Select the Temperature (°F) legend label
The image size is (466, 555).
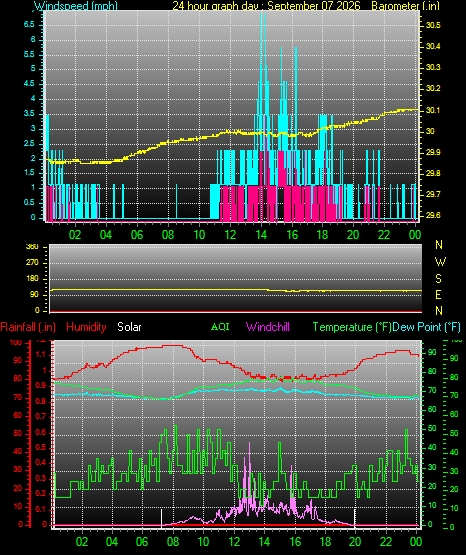(x=352, y=327)
